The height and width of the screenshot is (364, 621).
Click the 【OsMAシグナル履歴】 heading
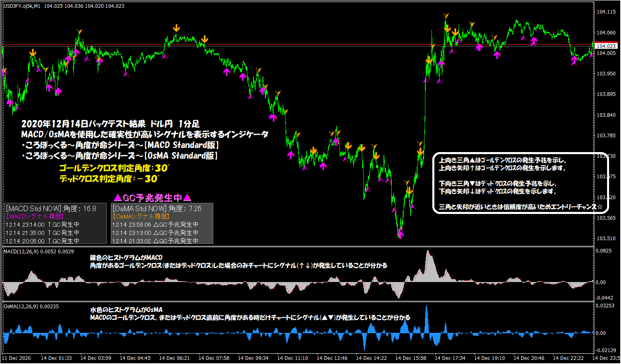pos(141,216)
